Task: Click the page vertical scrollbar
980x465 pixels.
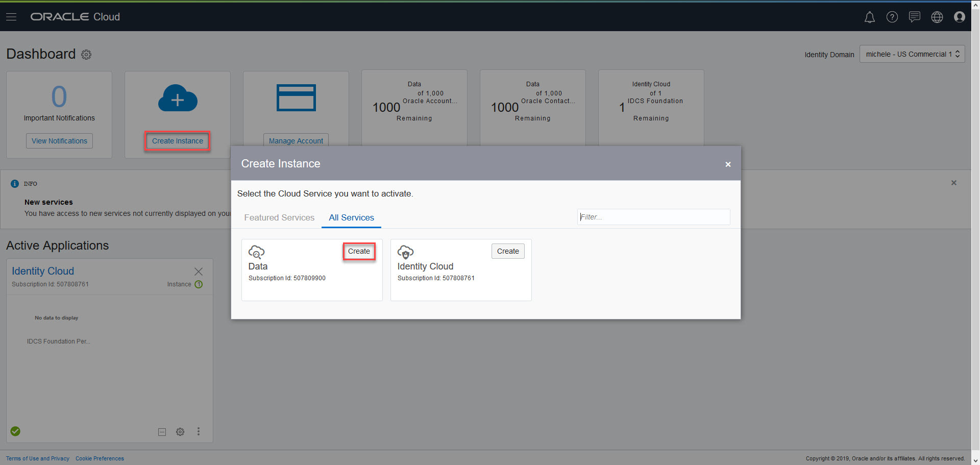Action: pos(975,232)
